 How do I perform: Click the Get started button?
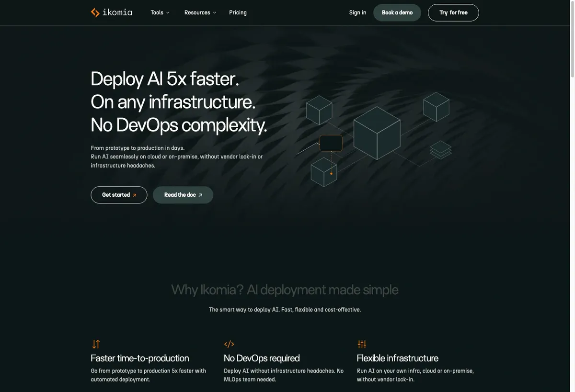(x=119, y=195)
